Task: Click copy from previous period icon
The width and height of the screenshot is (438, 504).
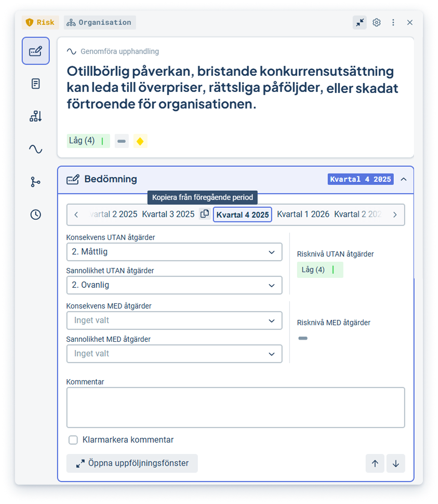Action: tap(205, 214)
